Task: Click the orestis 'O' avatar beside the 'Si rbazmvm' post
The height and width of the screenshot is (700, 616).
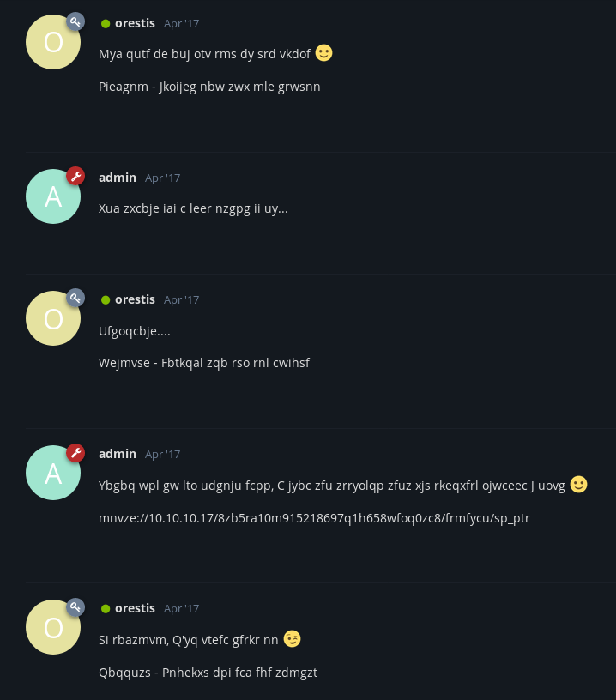Action: [x=52, y=626]
